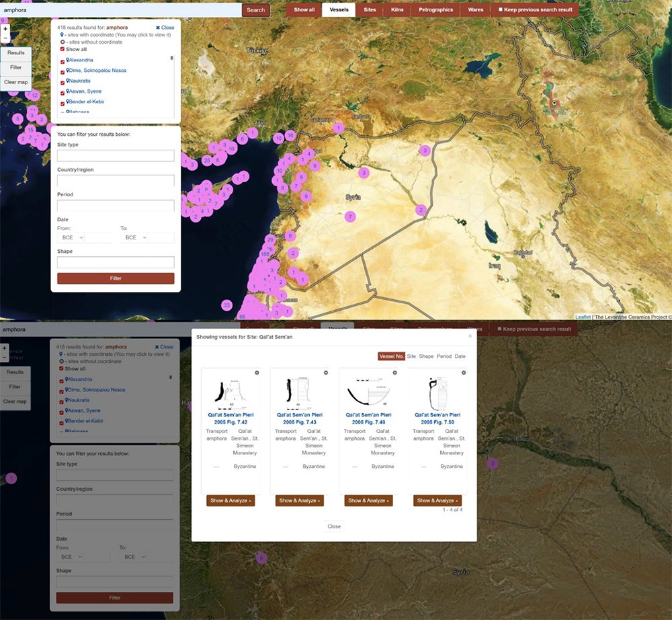This screenshot has width=672, height=620.
Task: Click Close button at bottom of vessels dialog
Action: 334,526
